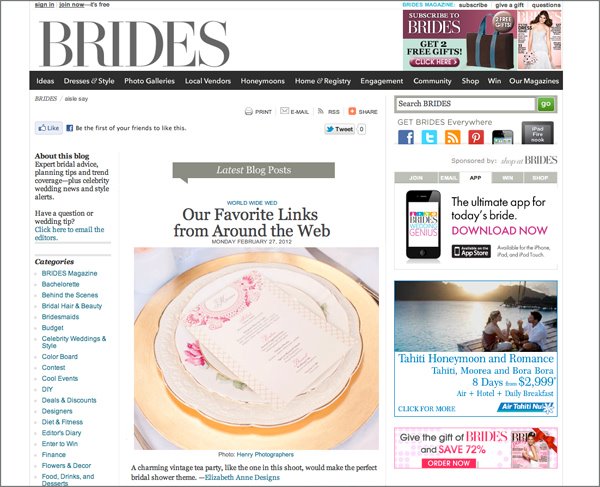This screenshot has height=487, width=600.
Task: Follow the Elizabeth Anne Designs link
Action: click(x=242, y=477)
